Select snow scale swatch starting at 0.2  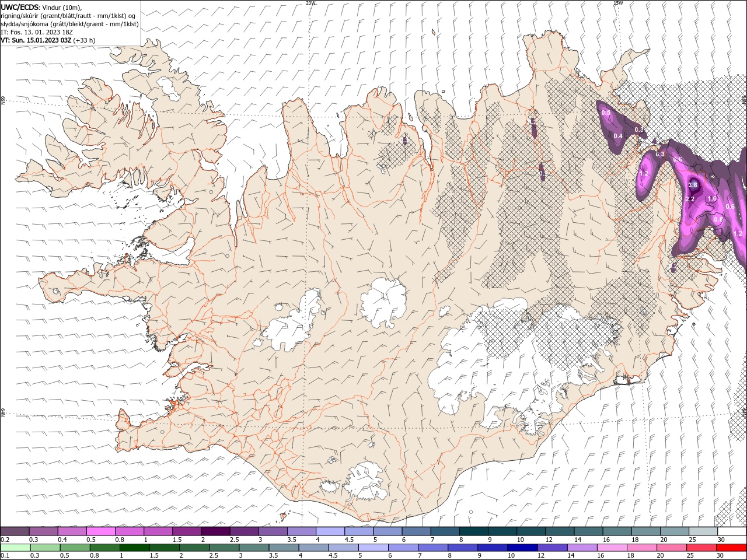click(x=15, y=531)
